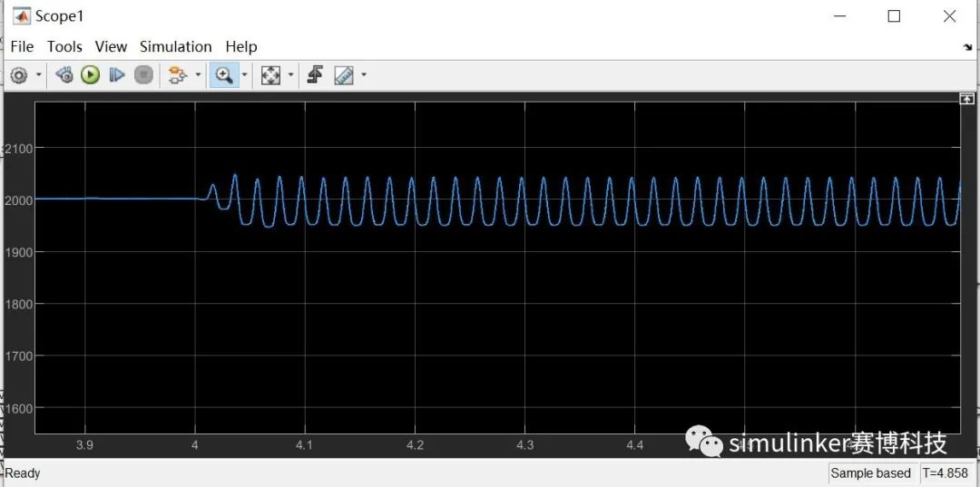
Task: Click the 2000 y-axis label
Action: [18, 200]
